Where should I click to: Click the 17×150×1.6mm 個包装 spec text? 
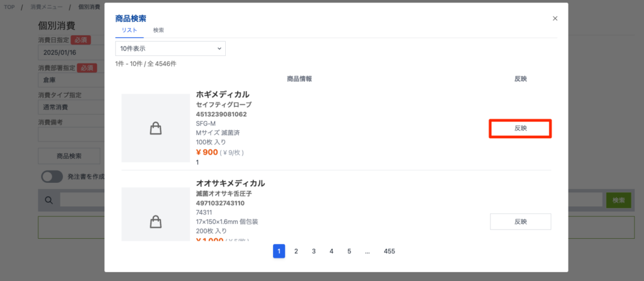coord(227,222)
